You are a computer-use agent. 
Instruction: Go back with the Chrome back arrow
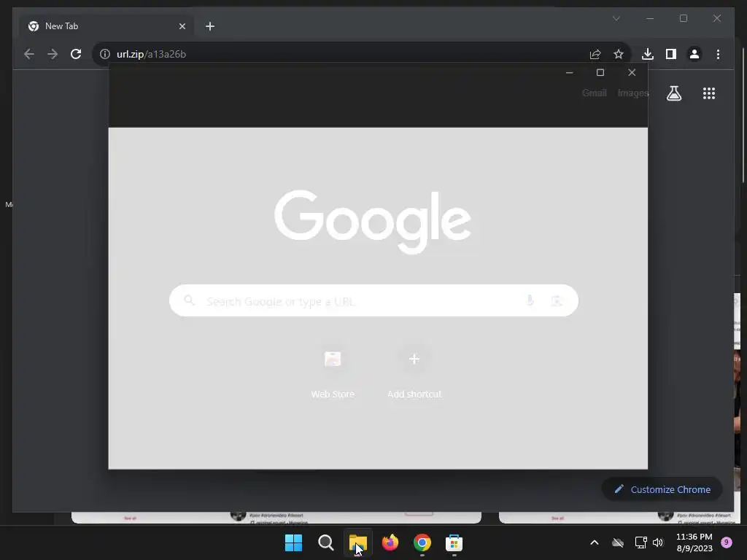point(29,54)
